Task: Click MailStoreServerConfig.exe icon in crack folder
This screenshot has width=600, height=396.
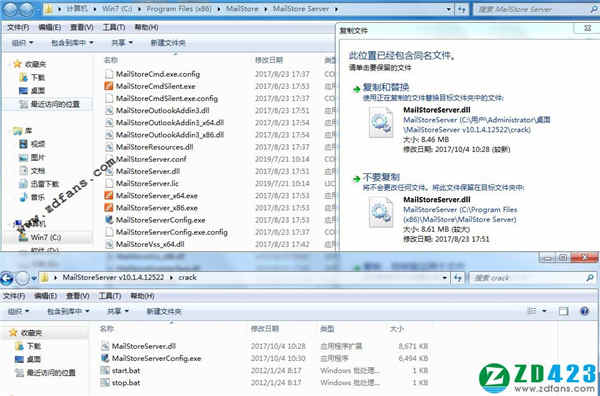Action: (105, 359)
